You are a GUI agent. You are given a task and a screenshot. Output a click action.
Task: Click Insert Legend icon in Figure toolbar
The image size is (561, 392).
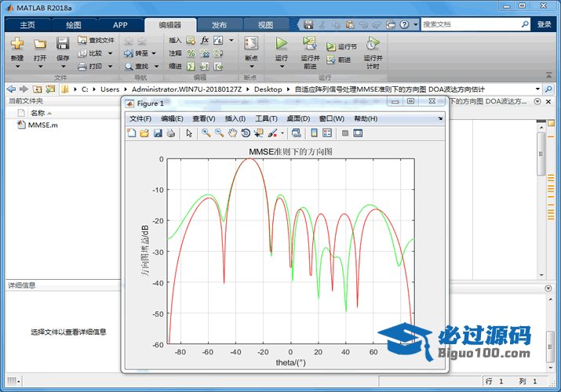327,133
